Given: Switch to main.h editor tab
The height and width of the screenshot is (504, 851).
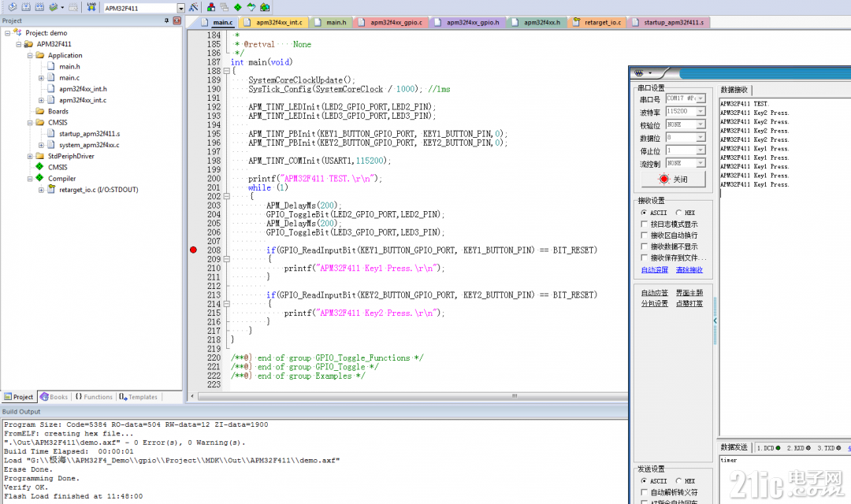Looking at the screenshot, I should coord(331,22).
